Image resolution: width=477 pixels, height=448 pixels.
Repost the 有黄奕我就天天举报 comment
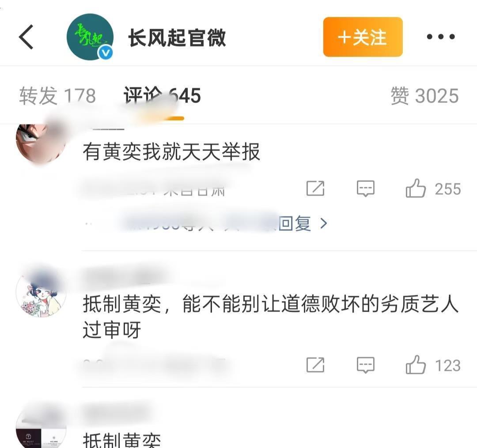coord(315,188)
